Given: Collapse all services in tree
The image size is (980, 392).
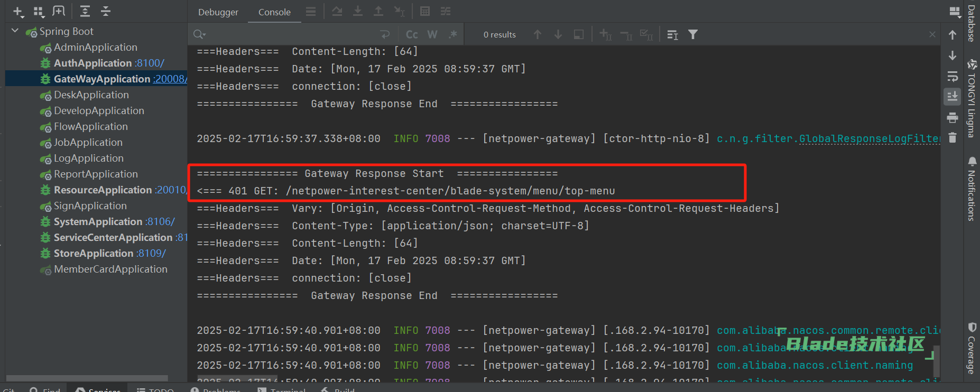Looking at the screenshot, I should pyautogui.click(x=106, y=11).
